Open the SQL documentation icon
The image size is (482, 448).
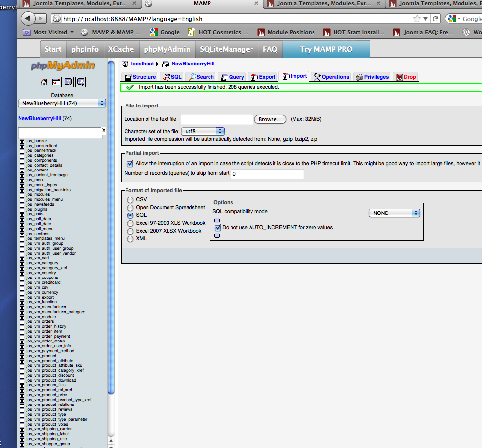81,82
